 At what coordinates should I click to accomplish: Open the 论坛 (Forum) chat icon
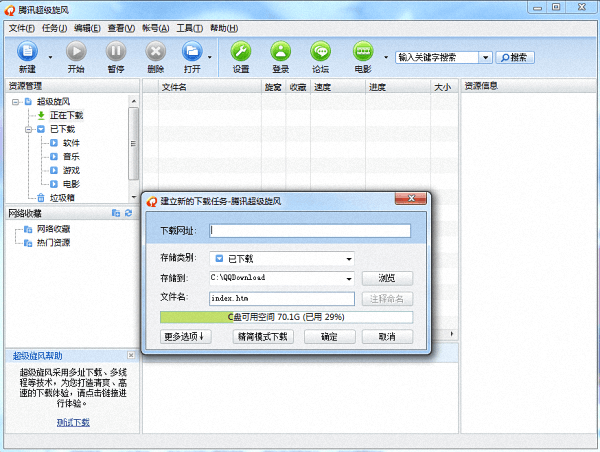[320, 51]
